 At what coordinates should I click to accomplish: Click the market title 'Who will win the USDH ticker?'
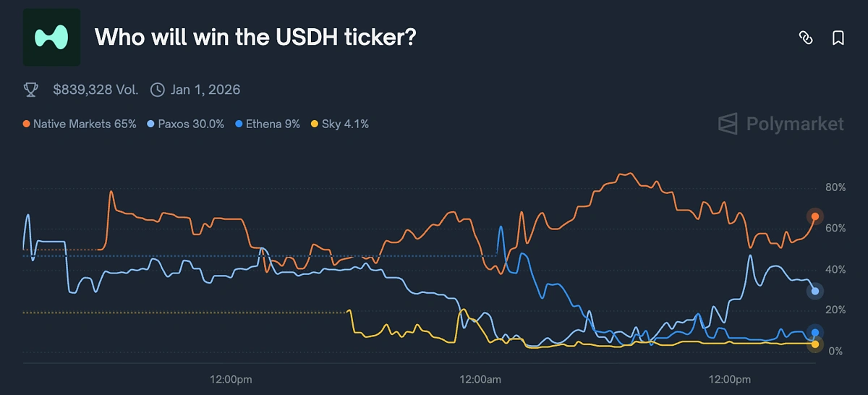[255, 38]
